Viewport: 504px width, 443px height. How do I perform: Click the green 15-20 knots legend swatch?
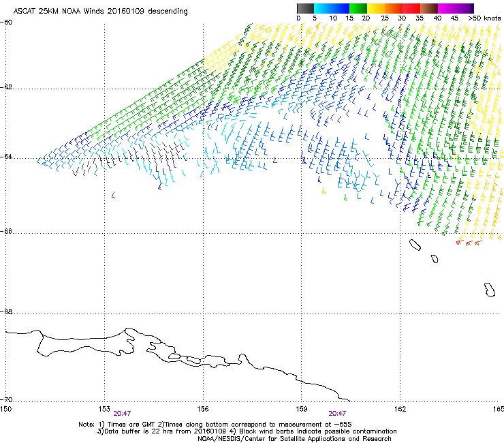point(358,8)
